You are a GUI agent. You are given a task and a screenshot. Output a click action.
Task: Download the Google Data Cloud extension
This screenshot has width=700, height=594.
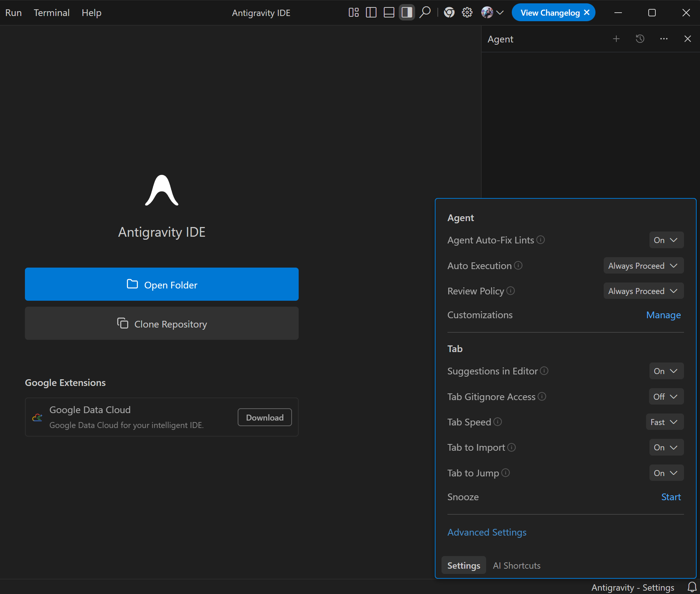tap(265, 418)
